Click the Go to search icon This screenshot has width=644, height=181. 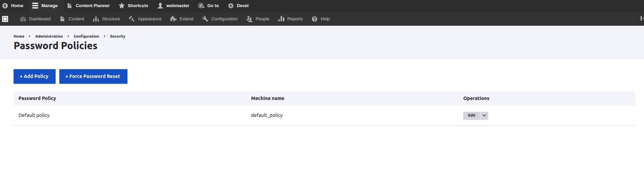tap(201, 6)
